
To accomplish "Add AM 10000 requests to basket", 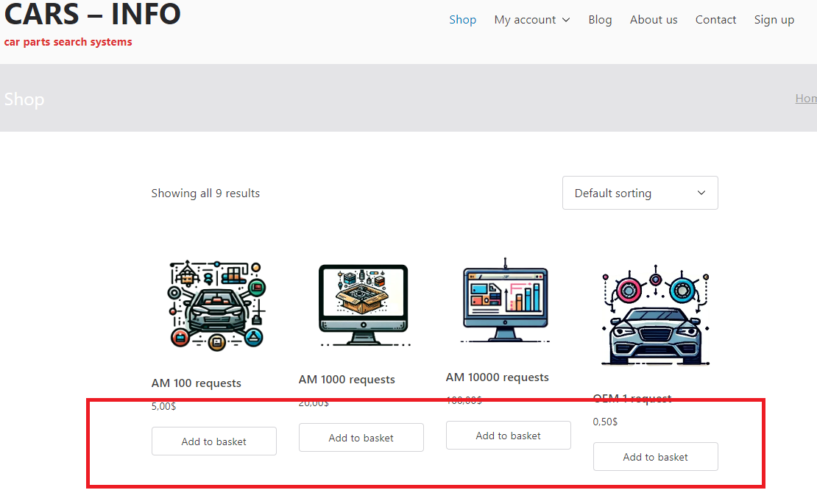I will click(508, 436).
